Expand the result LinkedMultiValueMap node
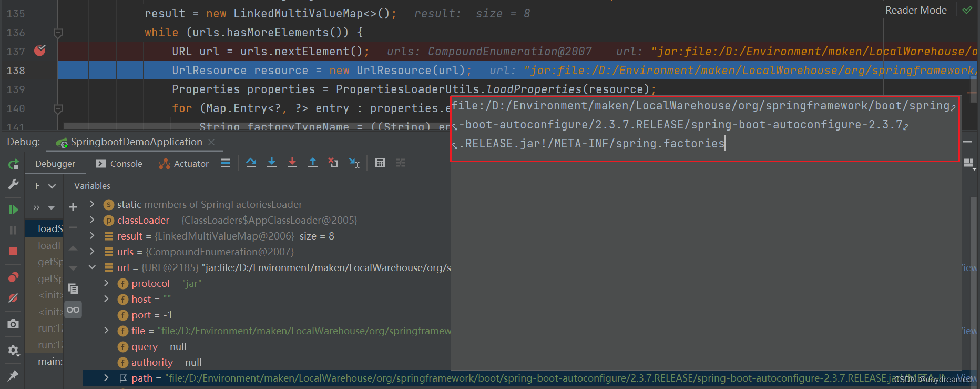 92,236
